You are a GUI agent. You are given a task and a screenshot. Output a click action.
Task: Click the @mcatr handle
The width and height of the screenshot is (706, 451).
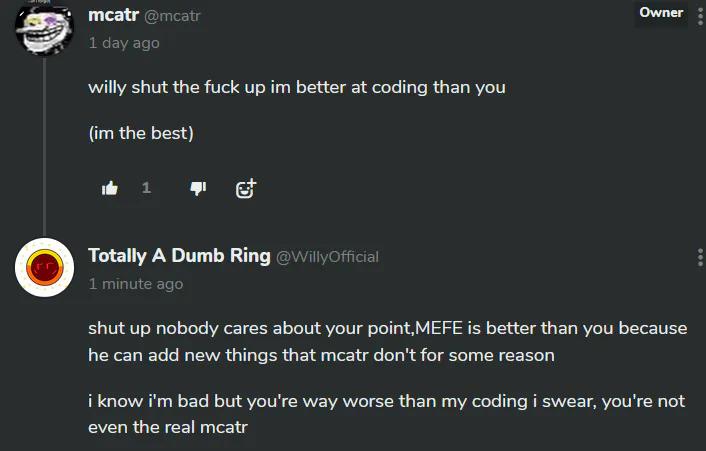[175, 16]
